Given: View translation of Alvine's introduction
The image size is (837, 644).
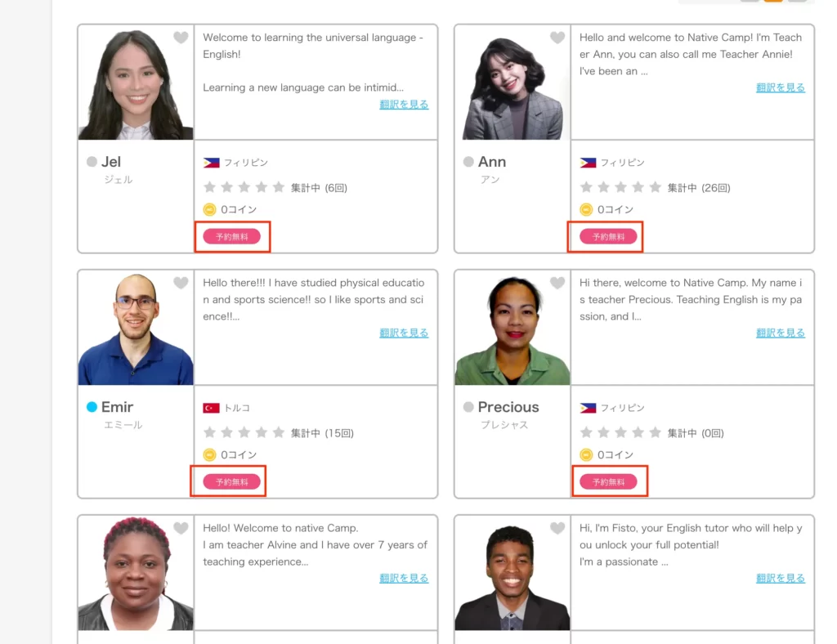Looking at the screenshot, I should coord(404,578).
